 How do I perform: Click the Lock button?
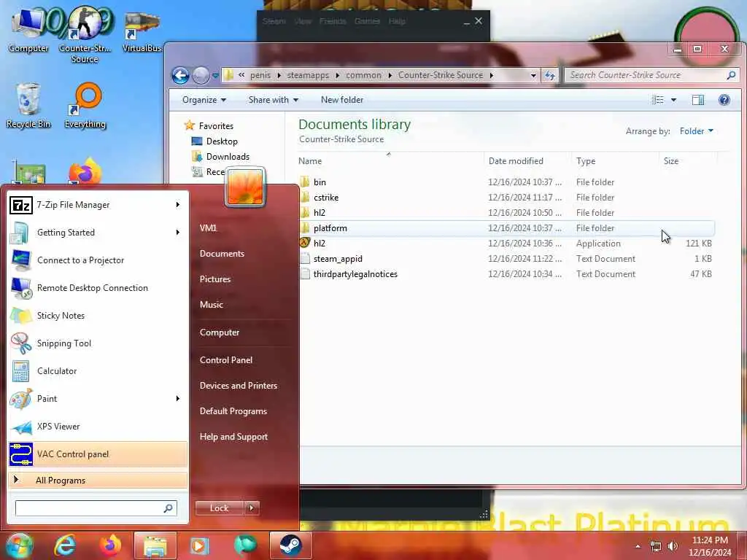219,508
